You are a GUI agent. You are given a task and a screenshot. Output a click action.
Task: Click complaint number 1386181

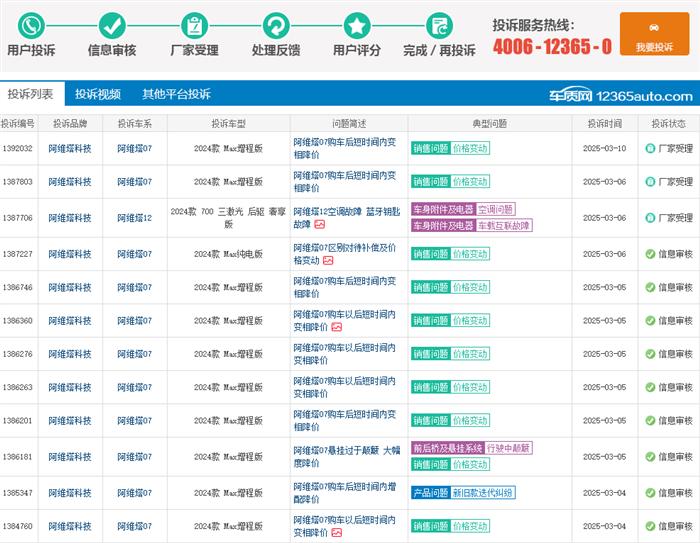point(17,457)
